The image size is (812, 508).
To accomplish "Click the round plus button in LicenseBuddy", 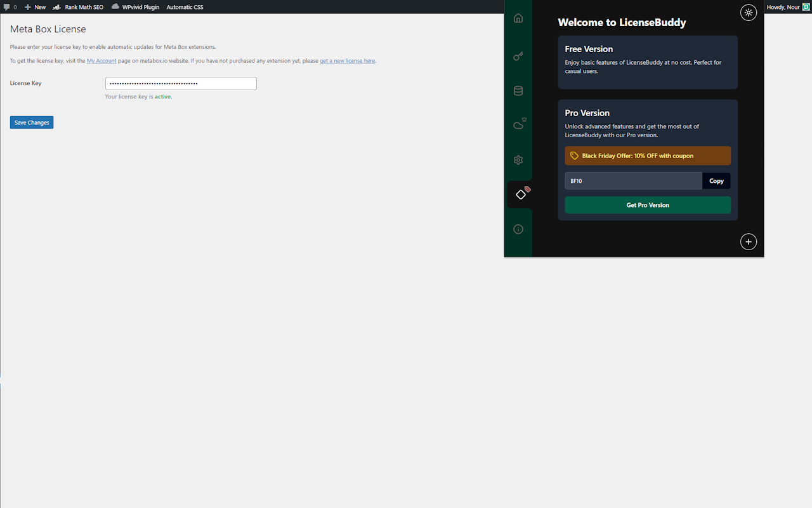I will 749,241.
